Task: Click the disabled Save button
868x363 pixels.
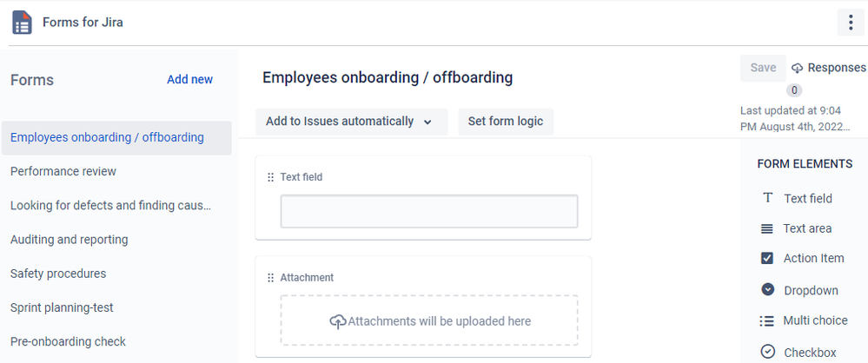Action: click(x=763, y=68)
